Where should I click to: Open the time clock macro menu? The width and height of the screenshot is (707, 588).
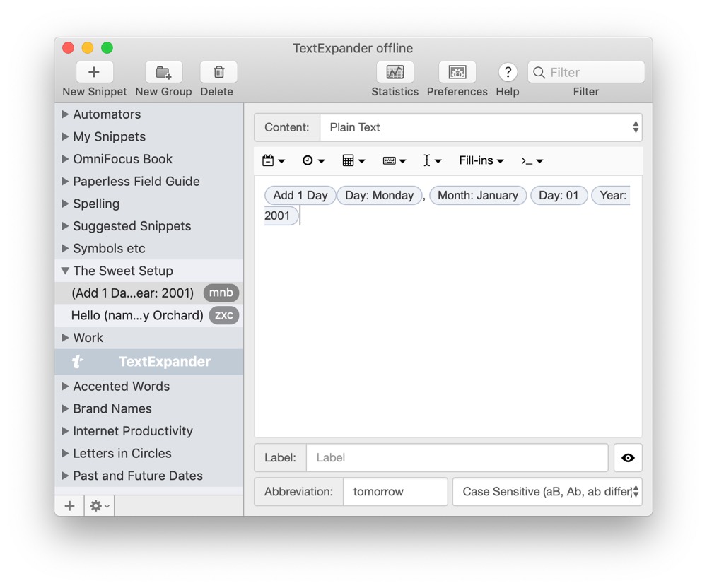click(313, 161)
